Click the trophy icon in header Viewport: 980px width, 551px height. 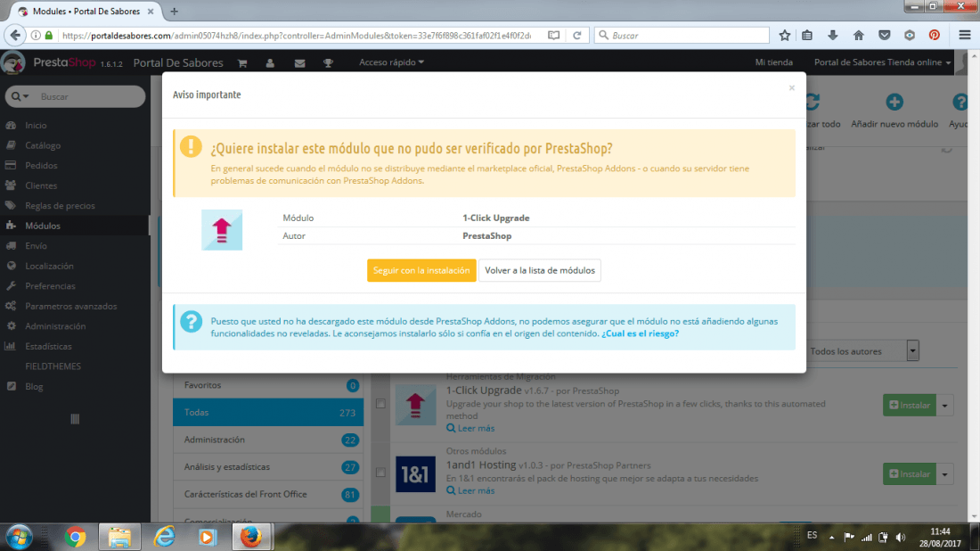pos(328,63)
